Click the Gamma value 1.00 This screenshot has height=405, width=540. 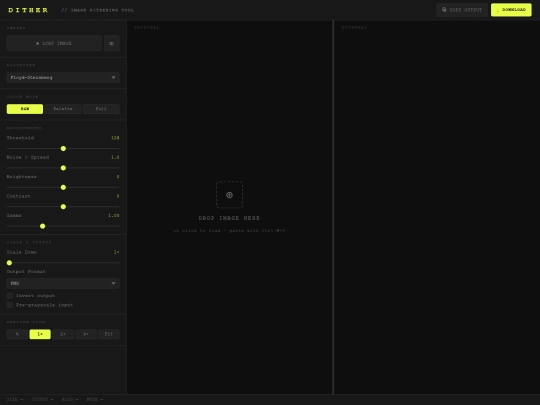pos(114,216)
